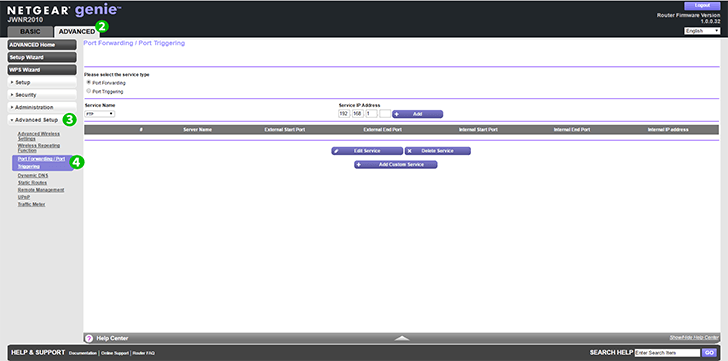Open the Online Support link

115,353
